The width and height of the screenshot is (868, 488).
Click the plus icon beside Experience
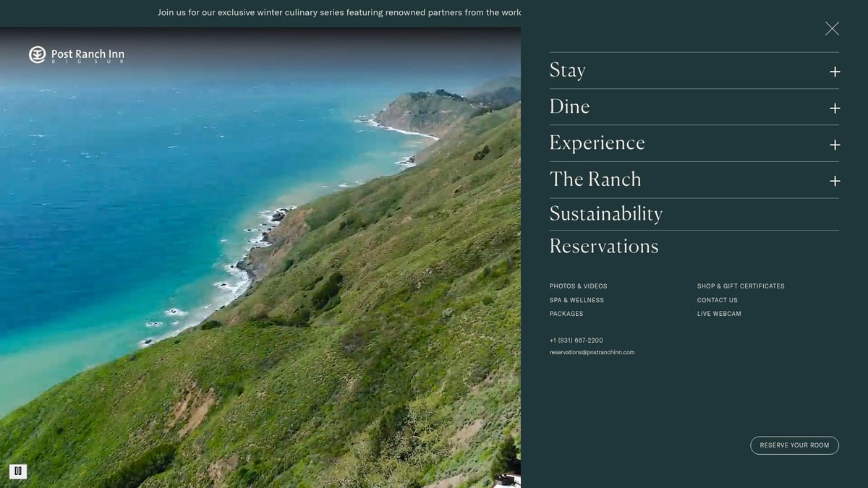click(x=835, y=145)
